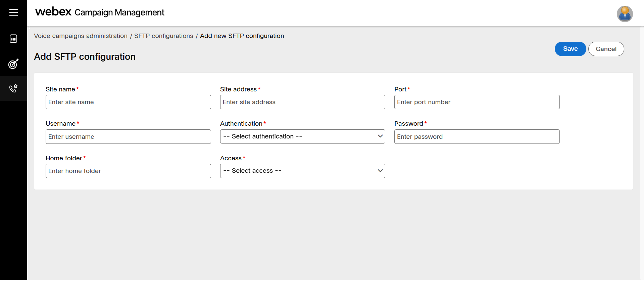
Task: Open the user profile avatar
Action: click(625, 14)
